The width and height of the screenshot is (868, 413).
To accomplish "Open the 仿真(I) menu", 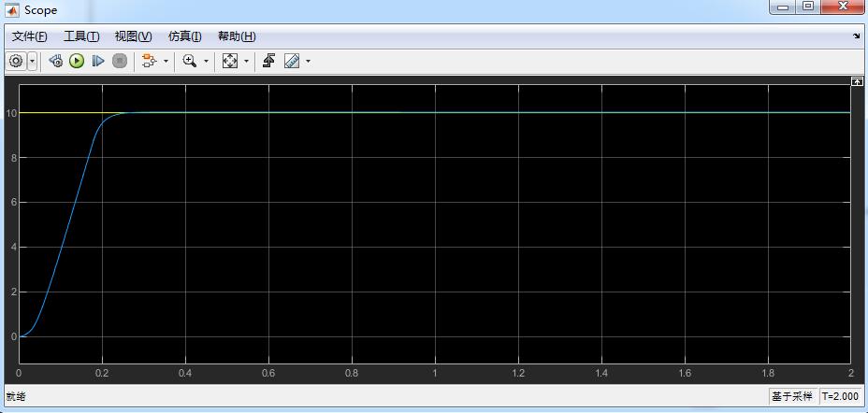I will click(185, 36).
